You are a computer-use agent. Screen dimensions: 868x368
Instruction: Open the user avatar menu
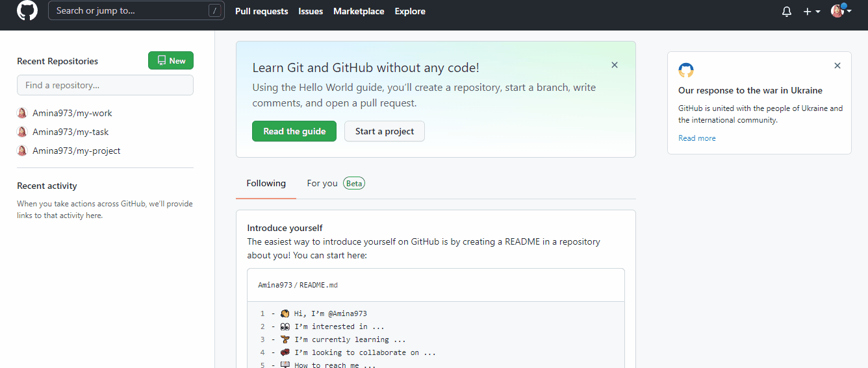pyautogui.click(x=841, y=10)
